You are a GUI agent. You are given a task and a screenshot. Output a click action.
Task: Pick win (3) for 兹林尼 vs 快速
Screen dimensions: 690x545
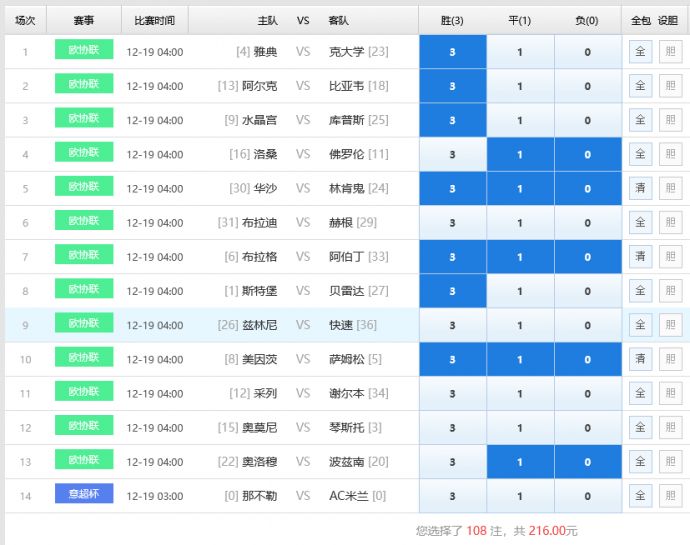coord(452,325)
